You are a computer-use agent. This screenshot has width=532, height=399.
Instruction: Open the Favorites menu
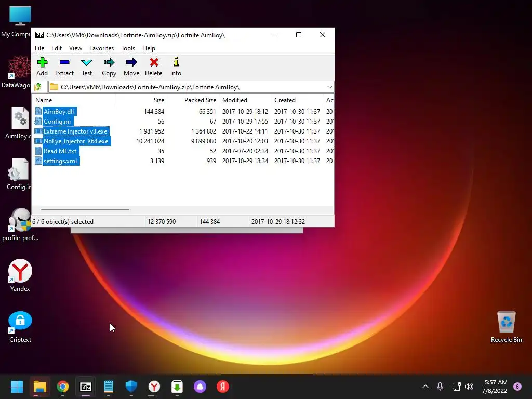point(101,48)
